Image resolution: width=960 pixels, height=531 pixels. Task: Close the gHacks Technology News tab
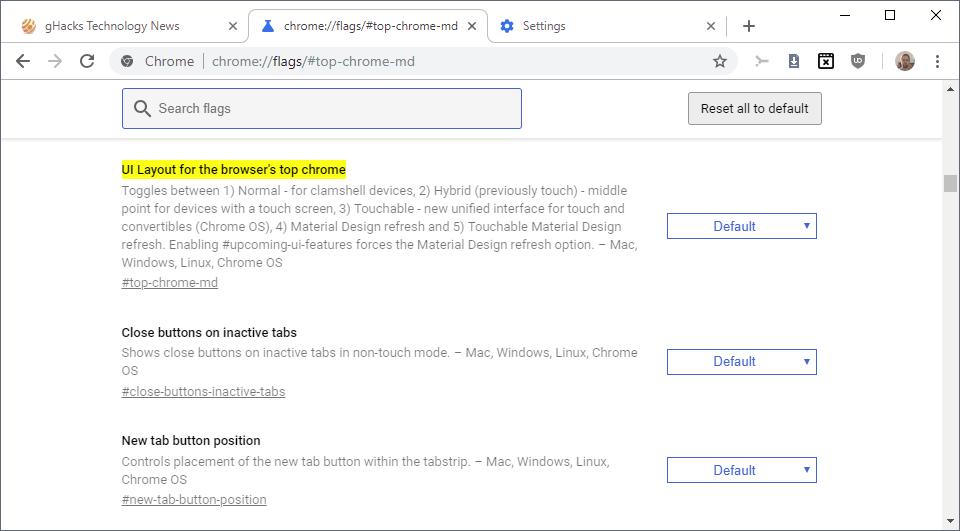(x=233, y=26)
